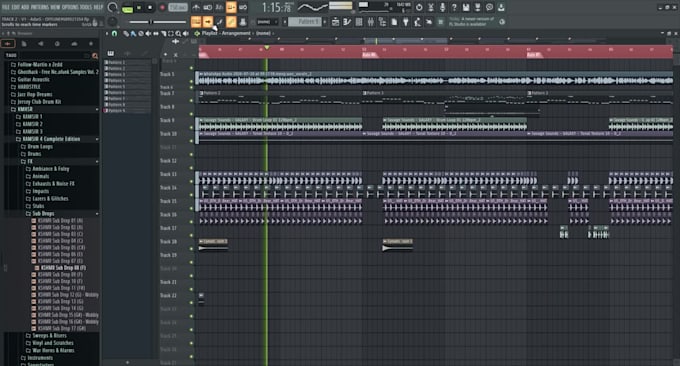
Task: Open the tempo tapper icon
Action: coord(417,22)
